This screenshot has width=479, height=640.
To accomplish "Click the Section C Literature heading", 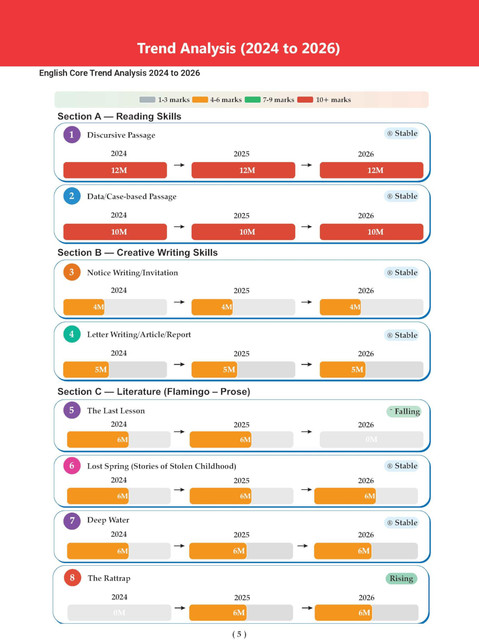I will (x=154, y=392).
